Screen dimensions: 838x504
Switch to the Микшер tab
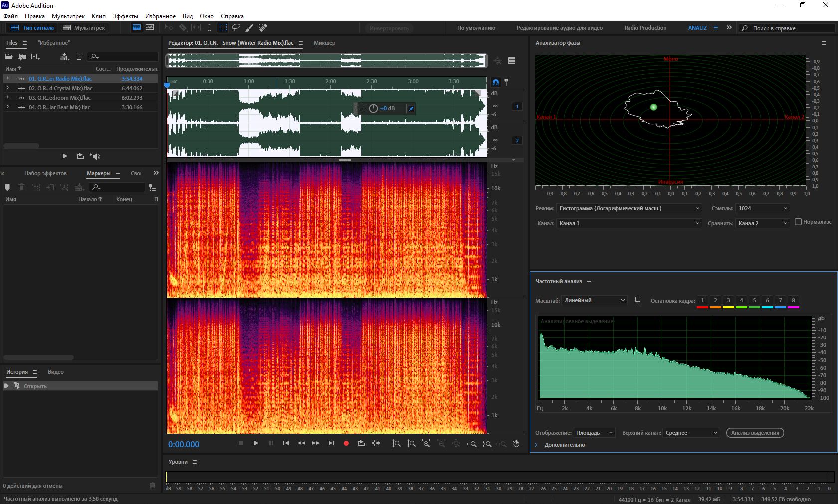(x=324, y=43)
